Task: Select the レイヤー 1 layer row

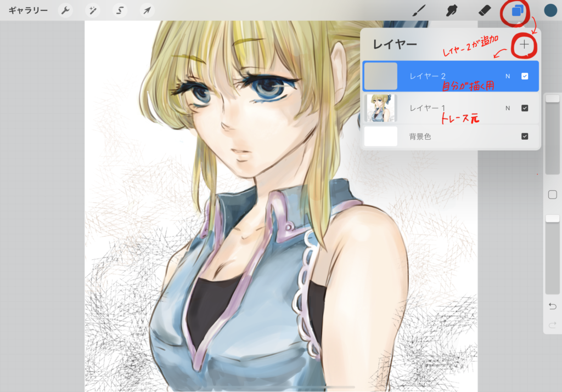Action: pos(451,108)
